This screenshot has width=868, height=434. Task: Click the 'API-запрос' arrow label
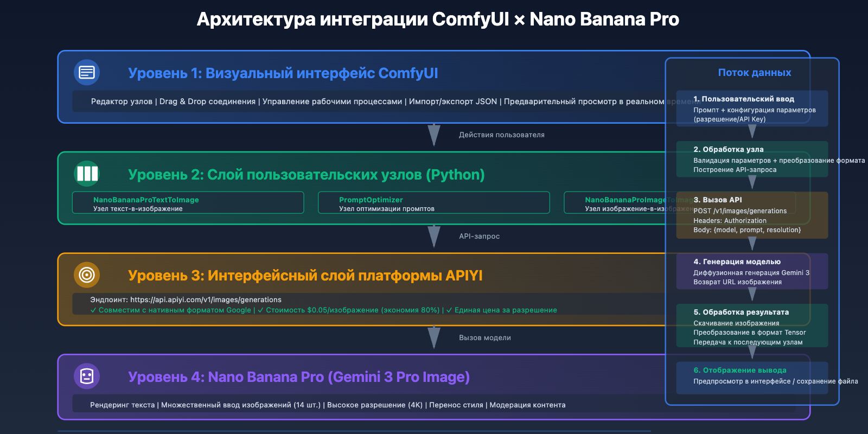pyautogui.click(x=480, y=237)
